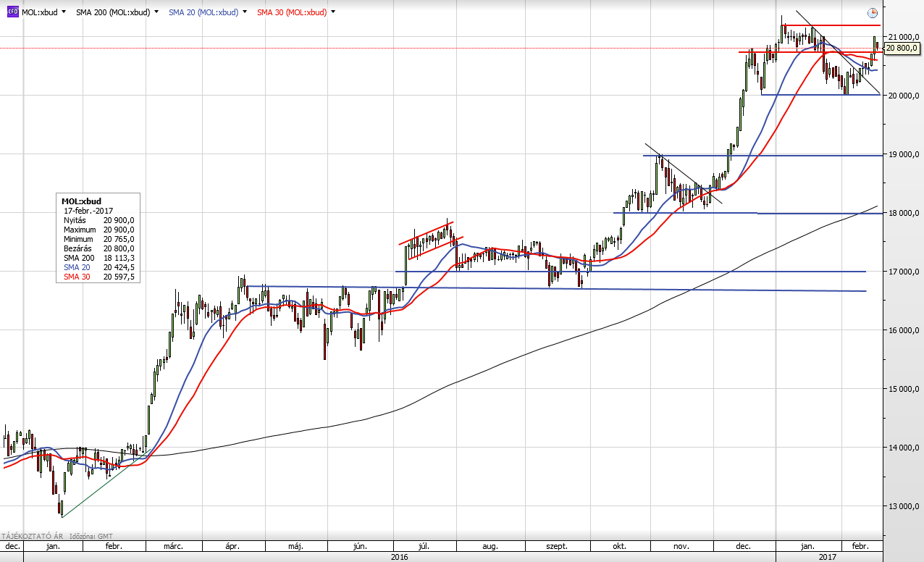
Task: Click the máj. month label on time axis
Action: coord(294,547)
